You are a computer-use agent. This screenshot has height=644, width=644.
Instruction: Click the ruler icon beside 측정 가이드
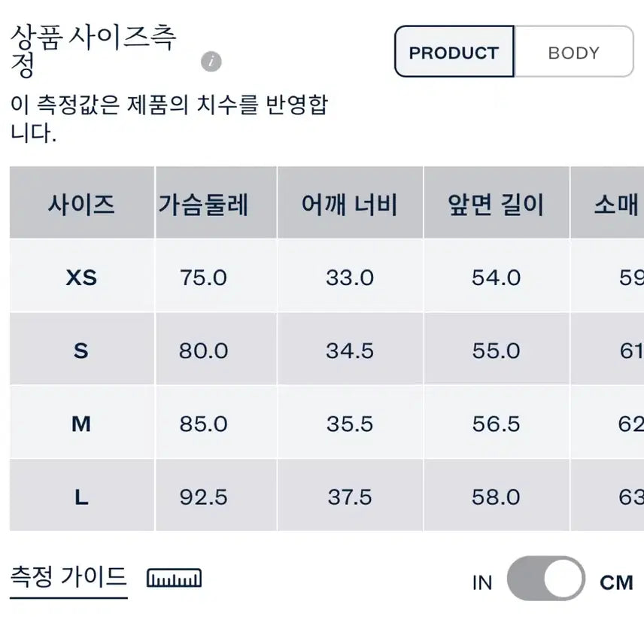pos(174,579)
